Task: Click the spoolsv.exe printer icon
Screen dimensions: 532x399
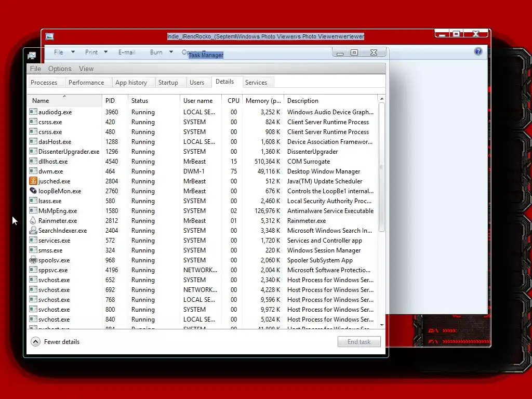Action: pos(33,260)
